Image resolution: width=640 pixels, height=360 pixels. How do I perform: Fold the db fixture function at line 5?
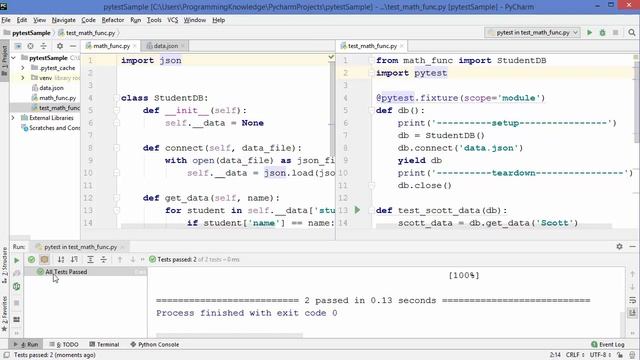pyautogui.click(x=371, y=110)
